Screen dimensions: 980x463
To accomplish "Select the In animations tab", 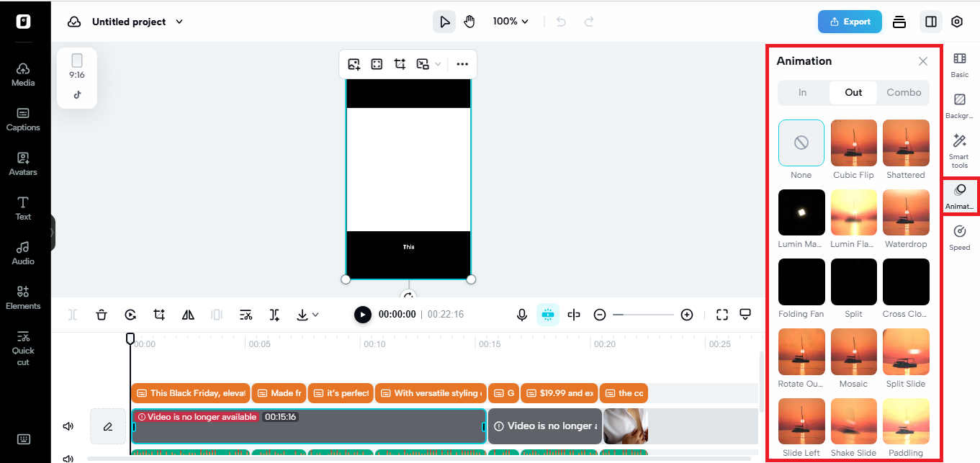I will (x=802, y=92).
